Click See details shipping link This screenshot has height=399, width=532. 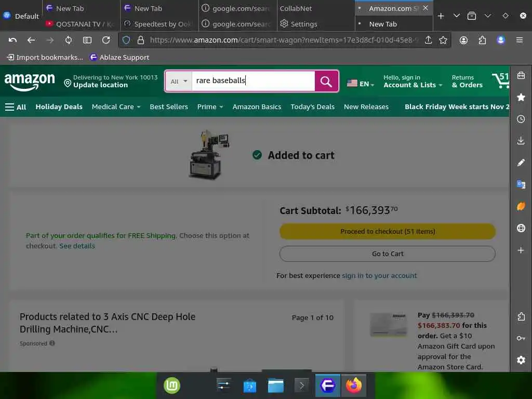(x=77, y=246)
